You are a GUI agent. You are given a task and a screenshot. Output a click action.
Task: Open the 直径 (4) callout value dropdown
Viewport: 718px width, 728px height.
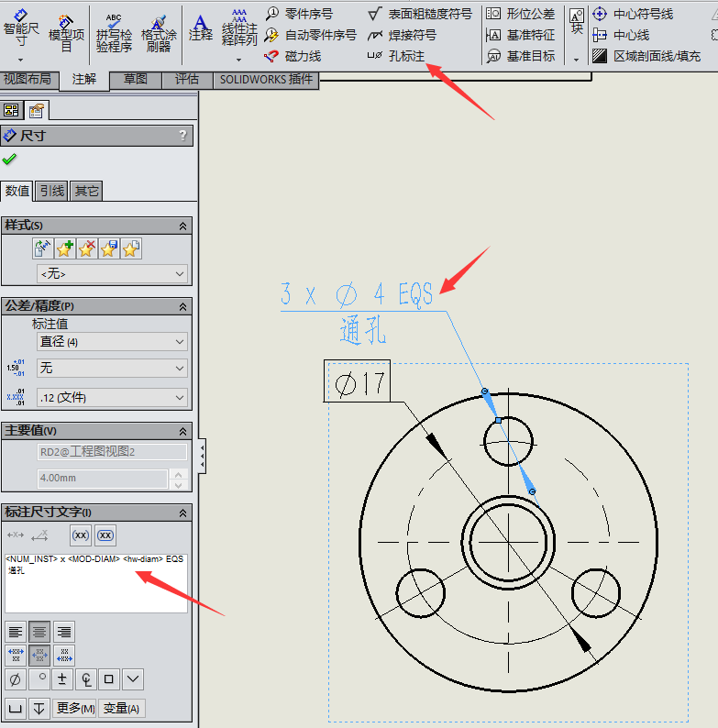(112, 342)
